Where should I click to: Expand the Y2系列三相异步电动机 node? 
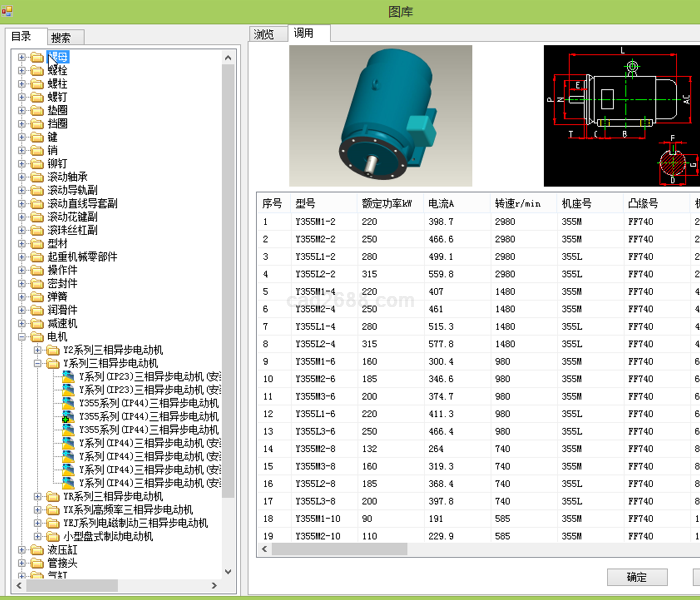pos(38,351)
